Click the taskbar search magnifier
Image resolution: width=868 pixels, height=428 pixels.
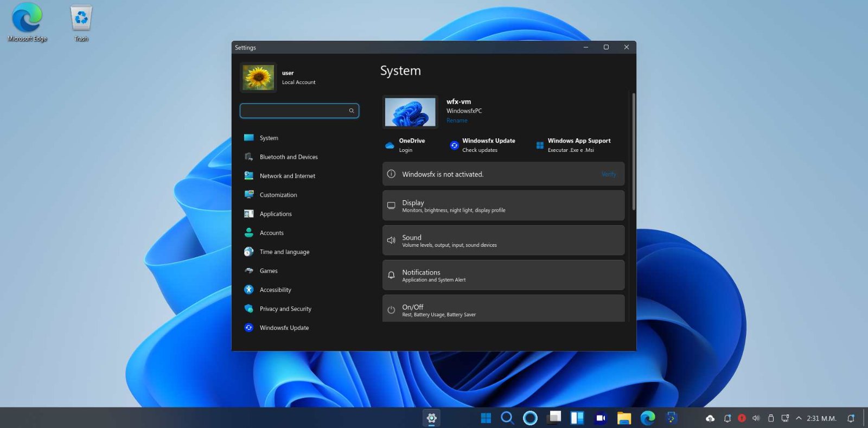507,418
